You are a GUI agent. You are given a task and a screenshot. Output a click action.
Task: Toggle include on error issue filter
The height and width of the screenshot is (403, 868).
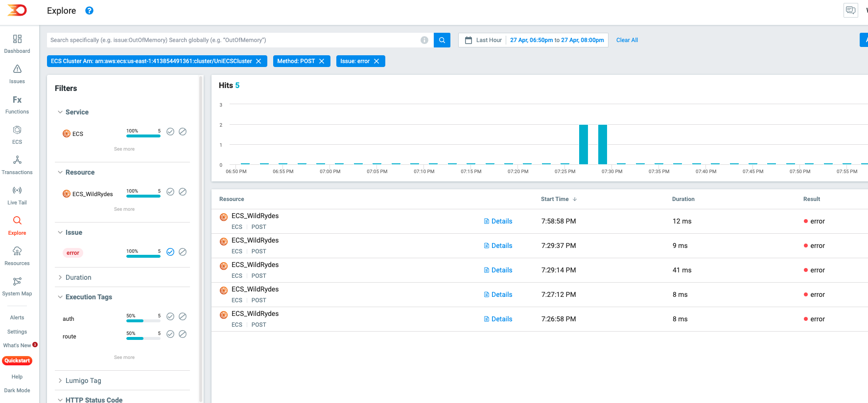(170, 252)
